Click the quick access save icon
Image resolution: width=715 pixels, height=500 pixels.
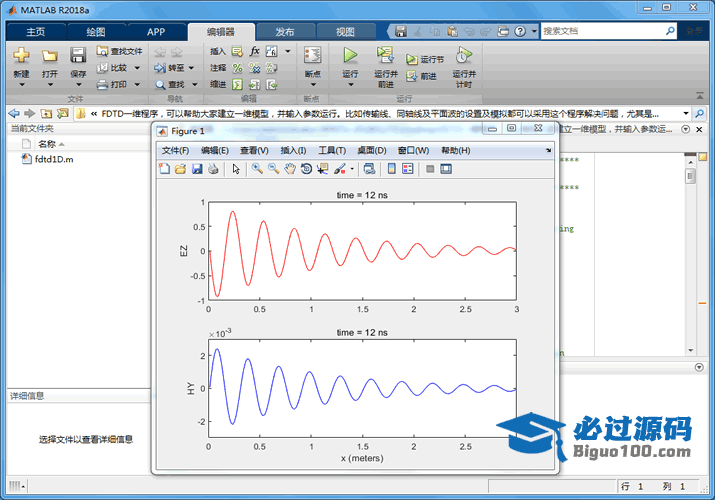[x=401, y=31]
